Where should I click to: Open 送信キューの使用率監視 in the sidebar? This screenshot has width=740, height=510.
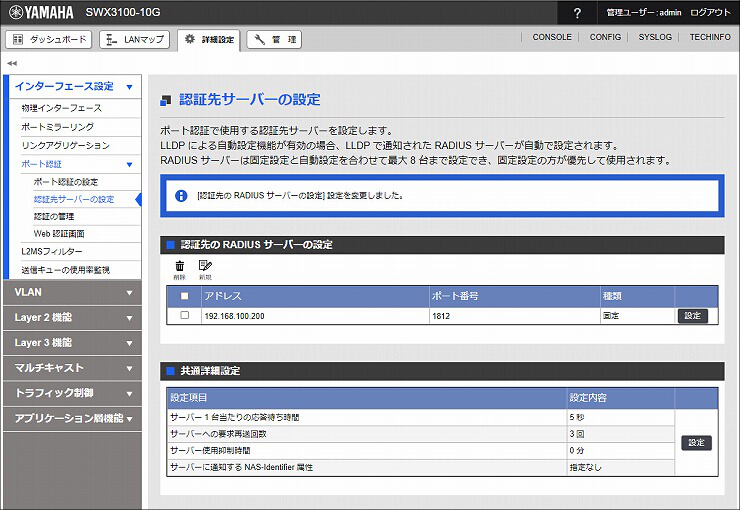click(x=65, y=270)
